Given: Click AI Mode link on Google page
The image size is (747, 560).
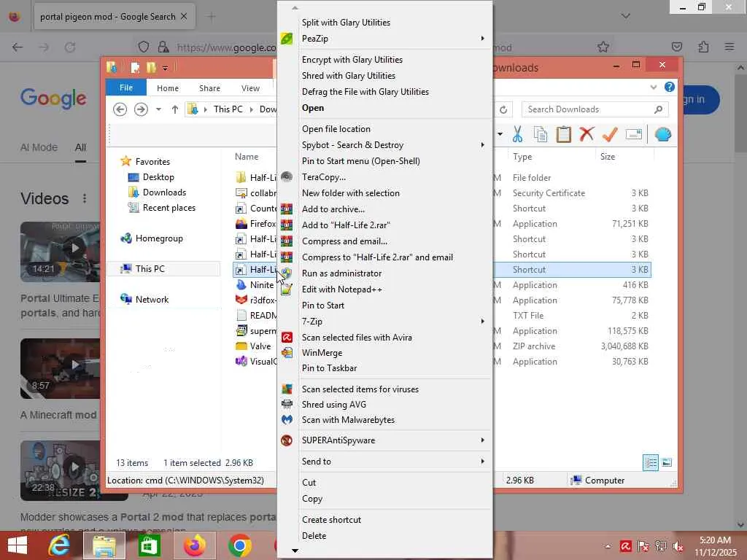Looking at the screenshot, I should click(x=39, y=147).
